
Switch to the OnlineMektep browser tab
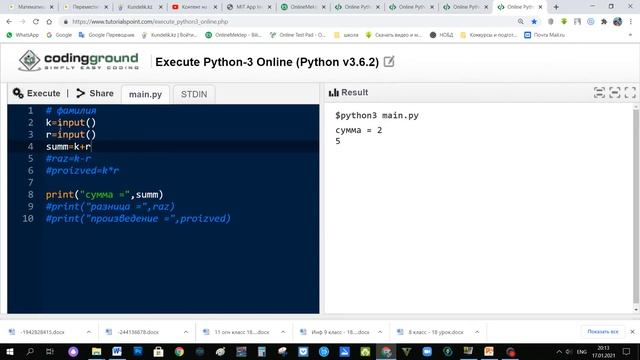303,7
